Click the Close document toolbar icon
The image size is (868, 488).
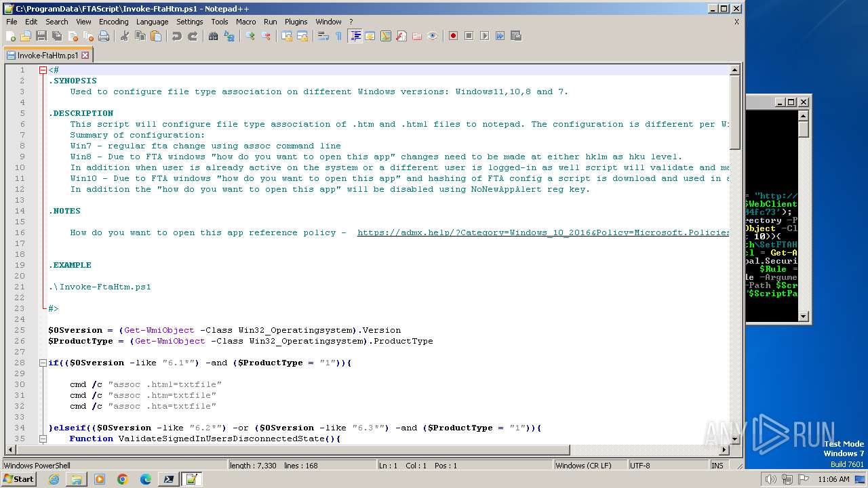pos(73,36)
